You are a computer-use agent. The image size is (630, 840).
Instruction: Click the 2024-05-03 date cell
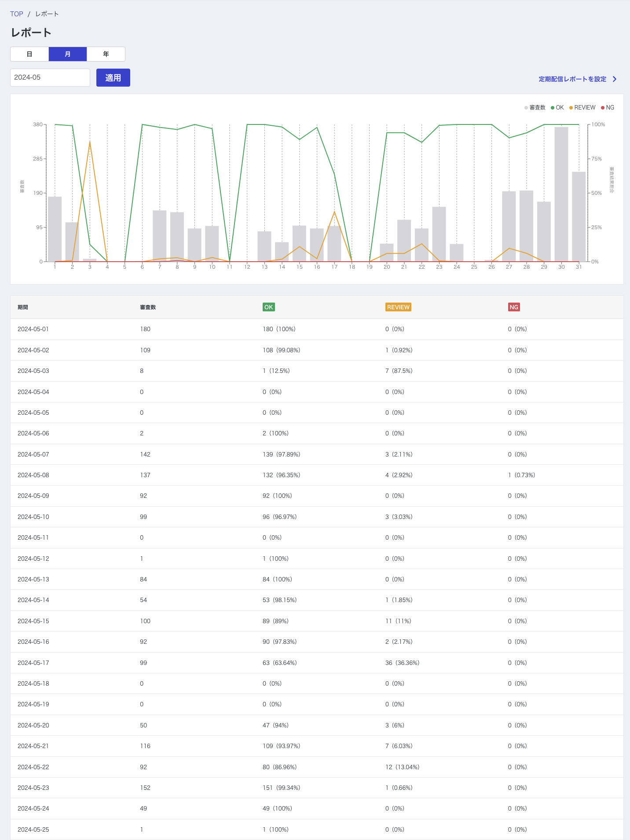(33, 371)
